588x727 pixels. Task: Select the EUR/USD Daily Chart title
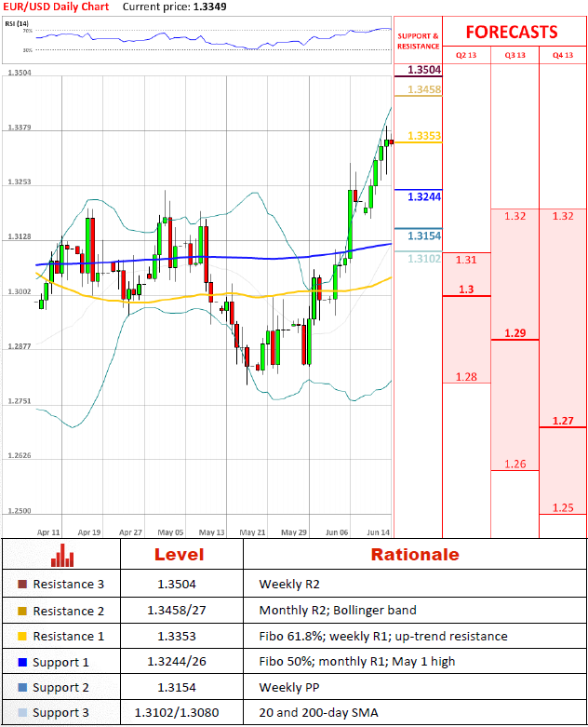point(56,7)
